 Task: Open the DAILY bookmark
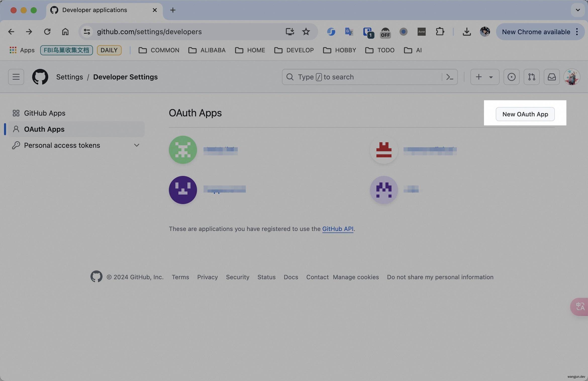click(x=109, y=50)
